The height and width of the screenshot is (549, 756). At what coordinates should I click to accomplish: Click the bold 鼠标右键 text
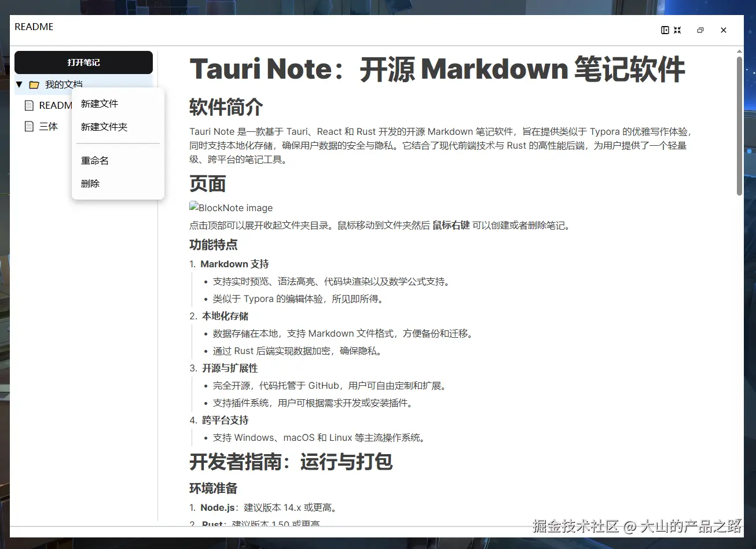451,225
